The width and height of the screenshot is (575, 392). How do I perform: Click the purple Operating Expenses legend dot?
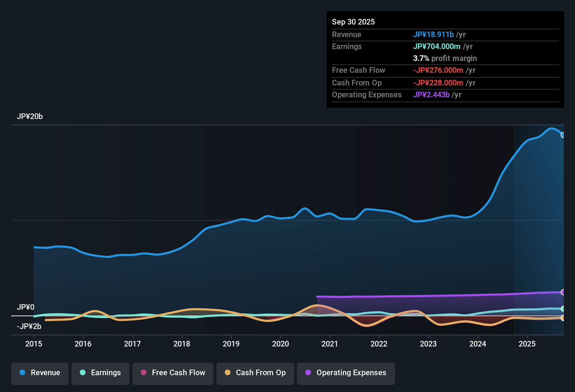click(x=308, y=373)
